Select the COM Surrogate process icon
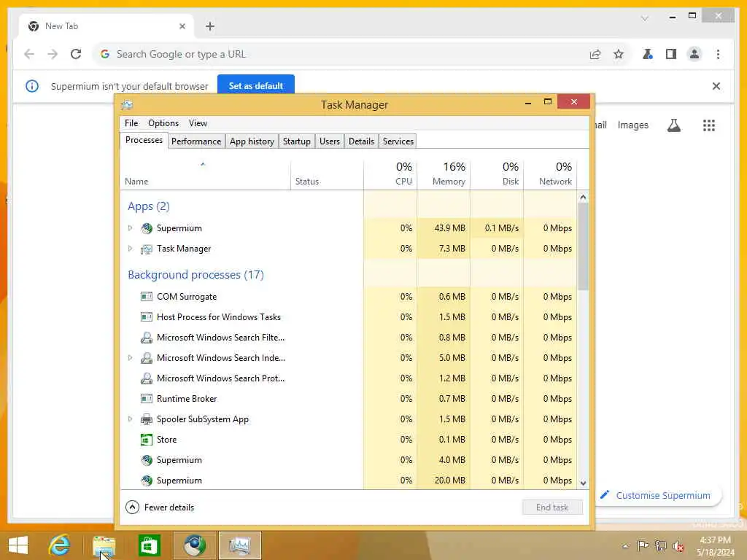Viewport: 747px width, 560px height. pos(147,297)
